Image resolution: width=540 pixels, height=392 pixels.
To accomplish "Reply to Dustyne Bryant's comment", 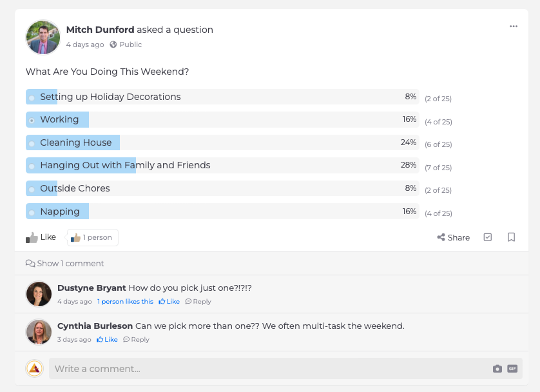I will pyautogui.click(x=198, y=301).
